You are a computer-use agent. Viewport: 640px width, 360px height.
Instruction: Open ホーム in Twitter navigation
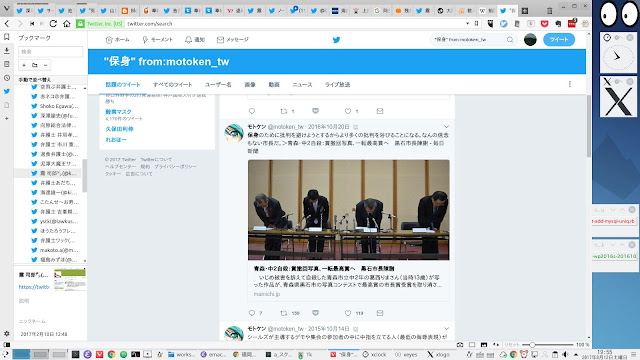click(117, 40)
